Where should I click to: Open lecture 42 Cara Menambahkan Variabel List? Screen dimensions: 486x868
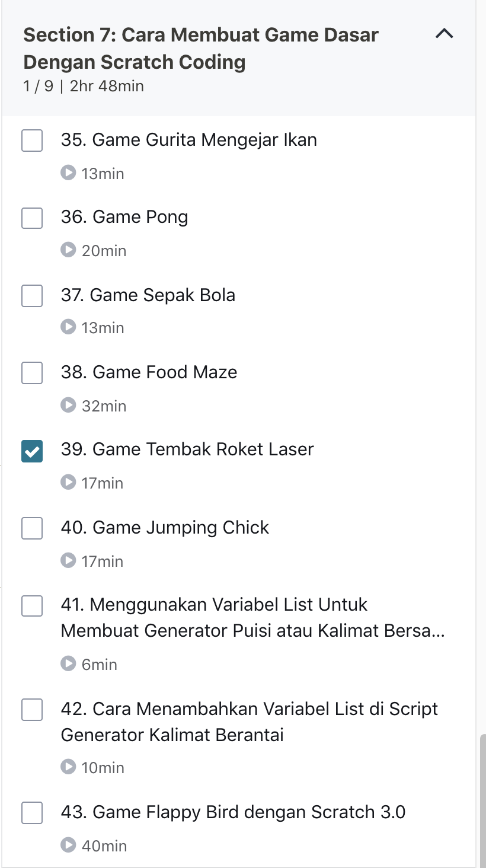tap(249, 722)
